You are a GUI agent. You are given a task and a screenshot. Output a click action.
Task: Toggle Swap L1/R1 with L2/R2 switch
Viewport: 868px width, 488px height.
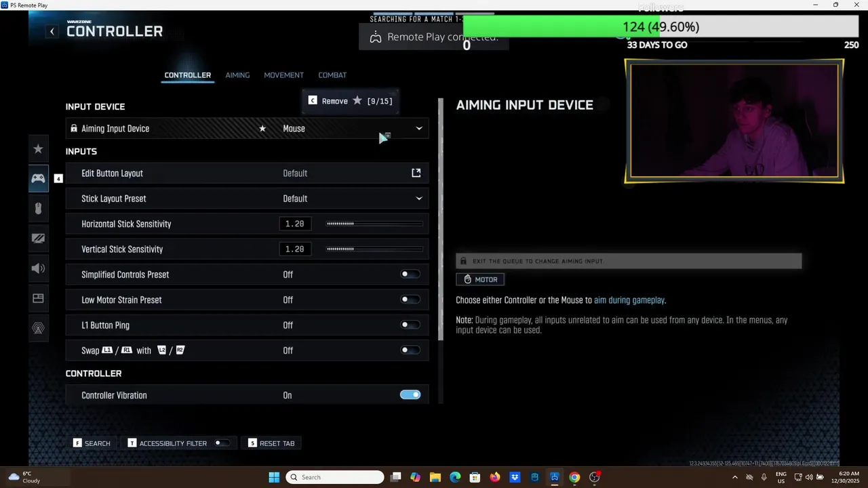pyautogui.click(x=410, y=350)
